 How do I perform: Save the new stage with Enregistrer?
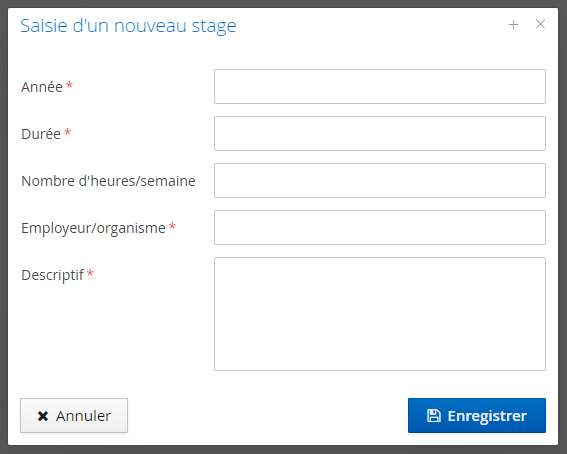click(477, 416)
